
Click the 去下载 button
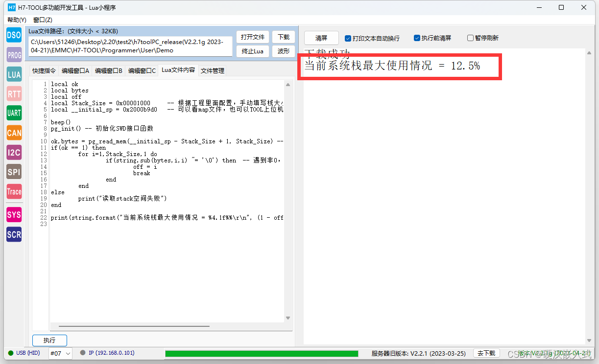click(486, 353)
